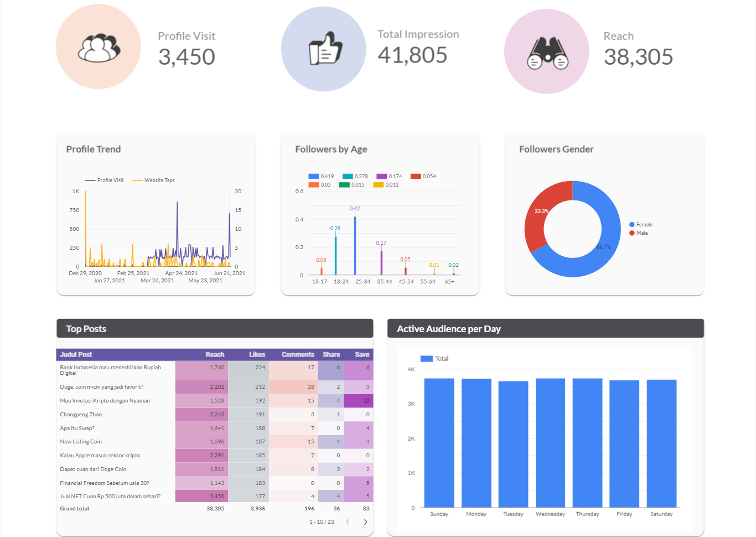Click the 0.419 blue legend swatch
Image resolution: width=756 pixels, height=537 pixels.
click(314, 177)
